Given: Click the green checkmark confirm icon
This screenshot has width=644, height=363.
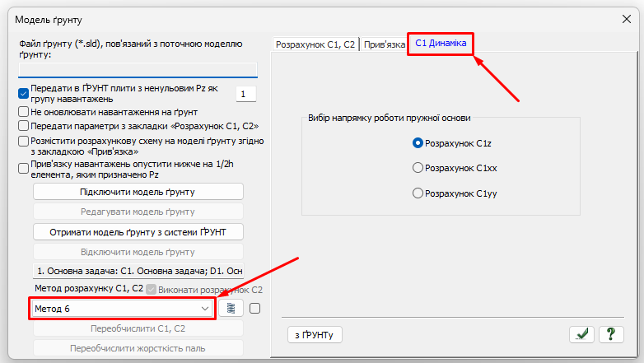Looking at the screenshot, I should 582,333.
